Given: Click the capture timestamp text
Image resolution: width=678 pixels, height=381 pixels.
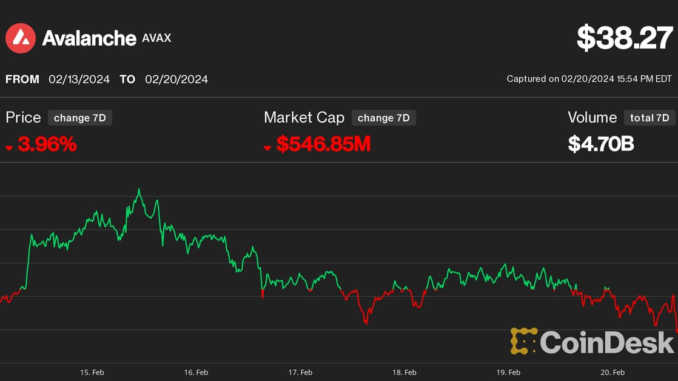Looking at the screenshot, I should [589, 79].
